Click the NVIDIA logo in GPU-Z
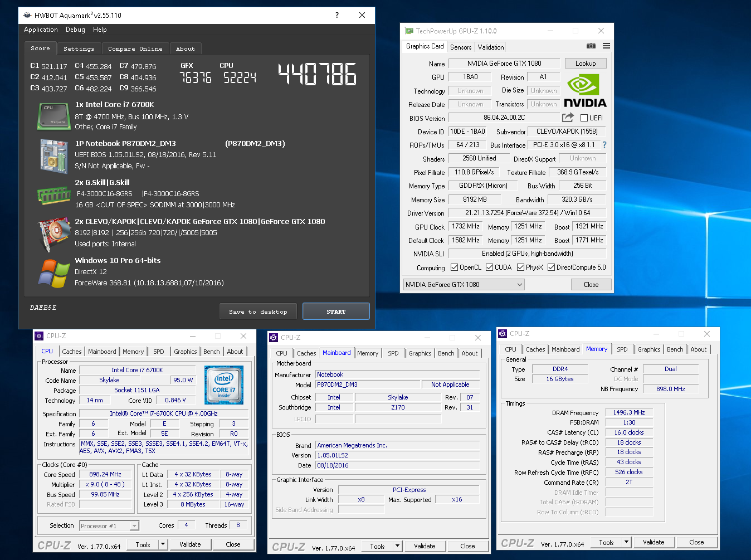 [x=585, y=91]
